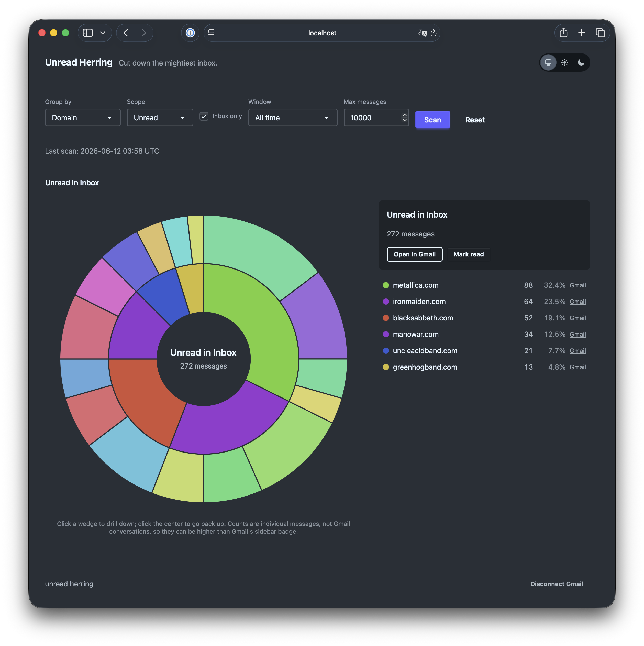Show the tab overview icon
This screenshot has width=644, height=646.
pos(600,33)
